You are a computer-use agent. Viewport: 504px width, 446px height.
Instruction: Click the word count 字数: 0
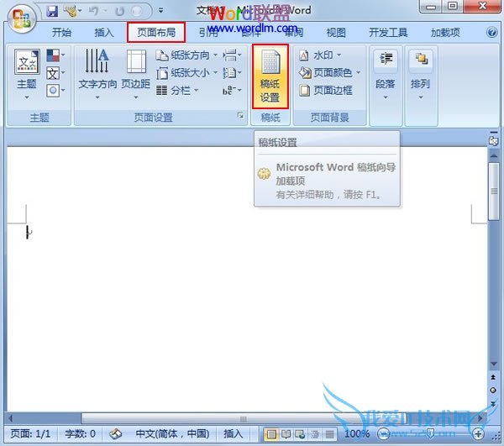pyautogui.click(x=80, y=434)
